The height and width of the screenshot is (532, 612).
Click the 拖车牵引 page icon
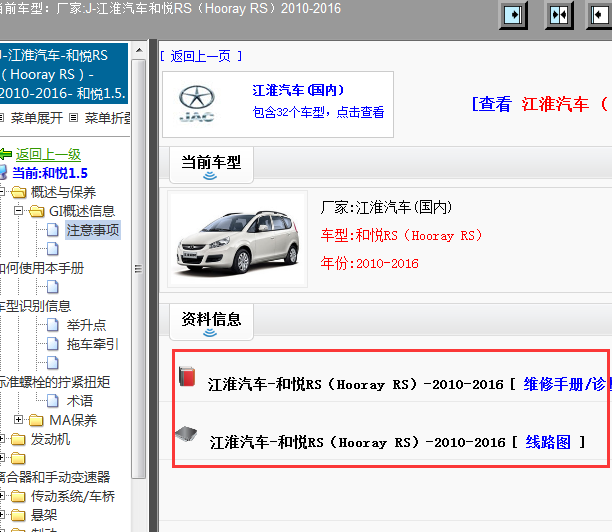tap(53, 344)
